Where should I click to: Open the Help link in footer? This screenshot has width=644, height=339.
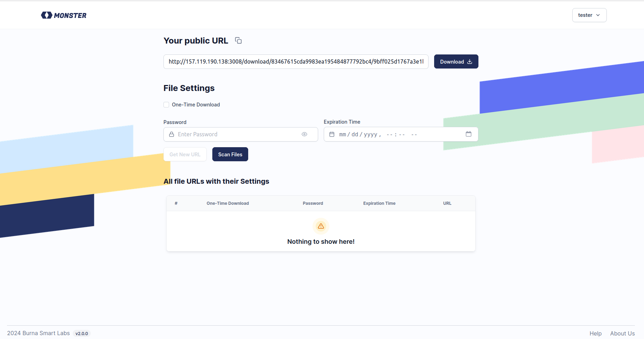(x=595, y=333)
